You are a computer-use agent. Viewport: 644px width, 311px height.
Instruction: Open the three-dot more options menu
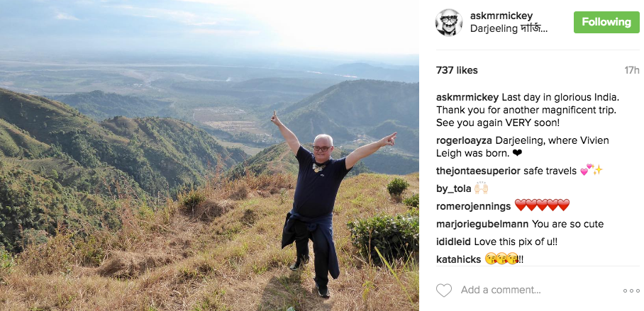coord(631,291)
